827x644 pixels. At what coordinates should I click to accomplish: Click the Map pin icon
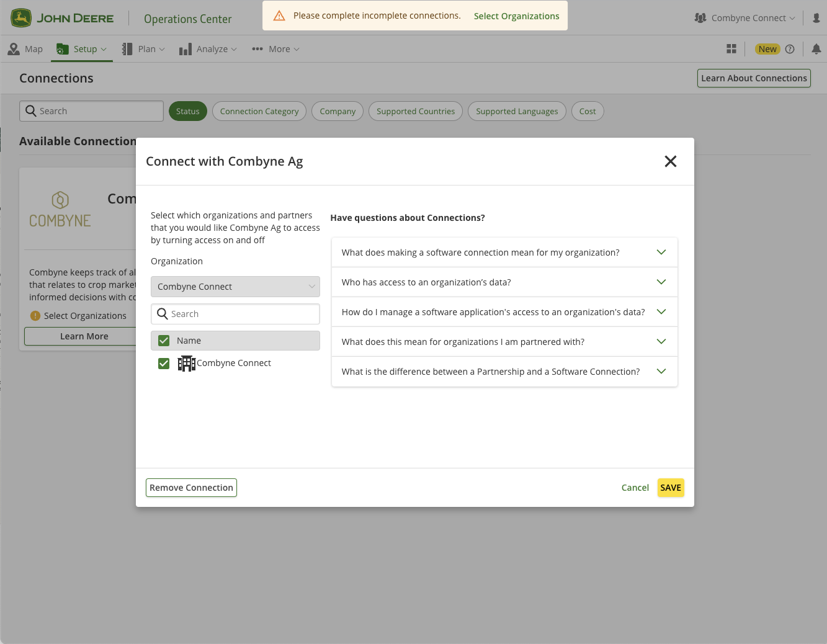(x=14, y=49)
